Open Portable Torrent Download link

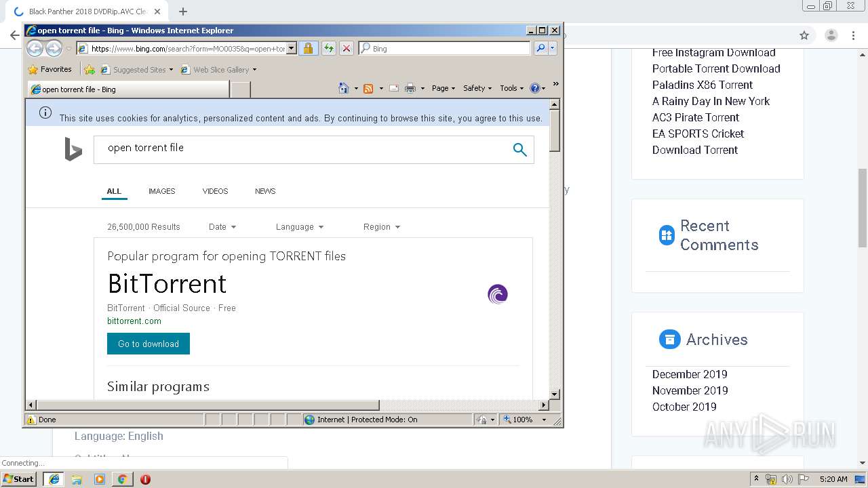tap(716, 68)
